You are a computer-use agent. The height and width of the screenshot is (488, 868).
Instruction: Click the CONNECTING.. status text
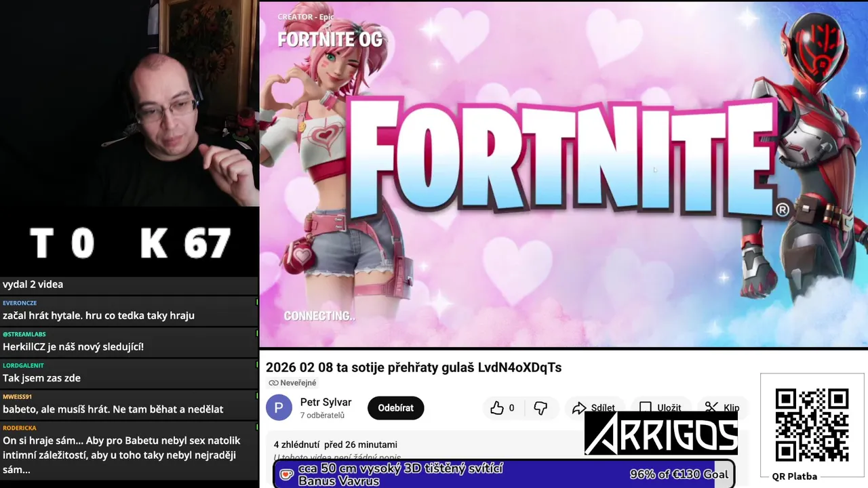pos(319,316)
